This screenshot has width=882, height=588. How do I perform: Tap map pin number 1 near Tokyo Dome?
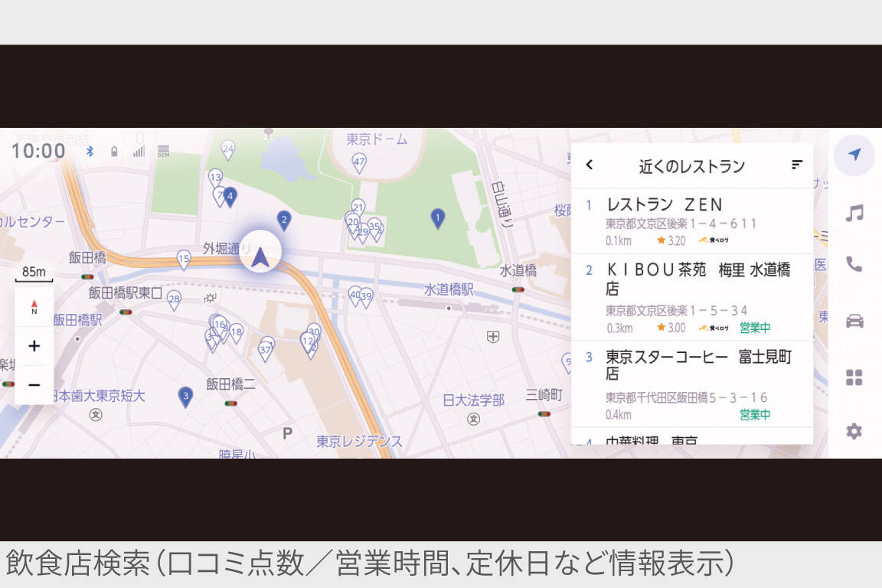pyautogui.click(x=437, y=218)
